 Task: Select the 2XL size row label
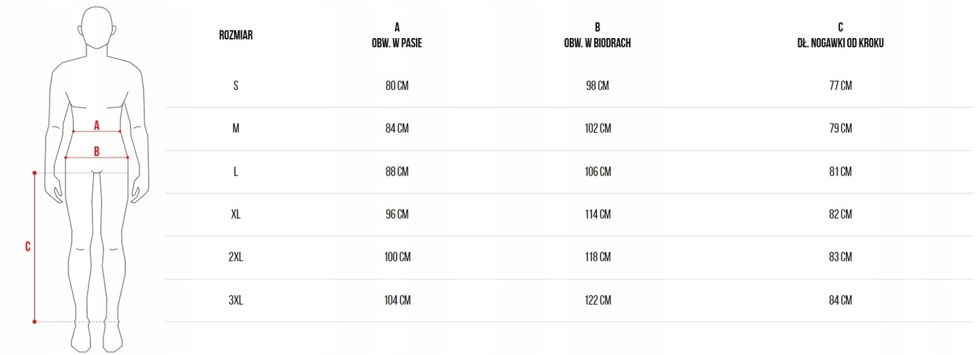[x=235, y=257]
